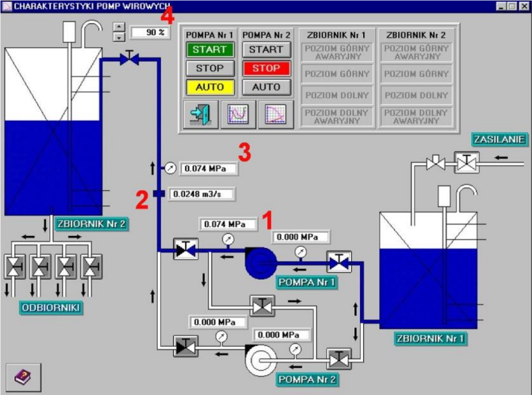
Task: Decrease valve opening with the down arrow
Action: (x=119, y=37)
